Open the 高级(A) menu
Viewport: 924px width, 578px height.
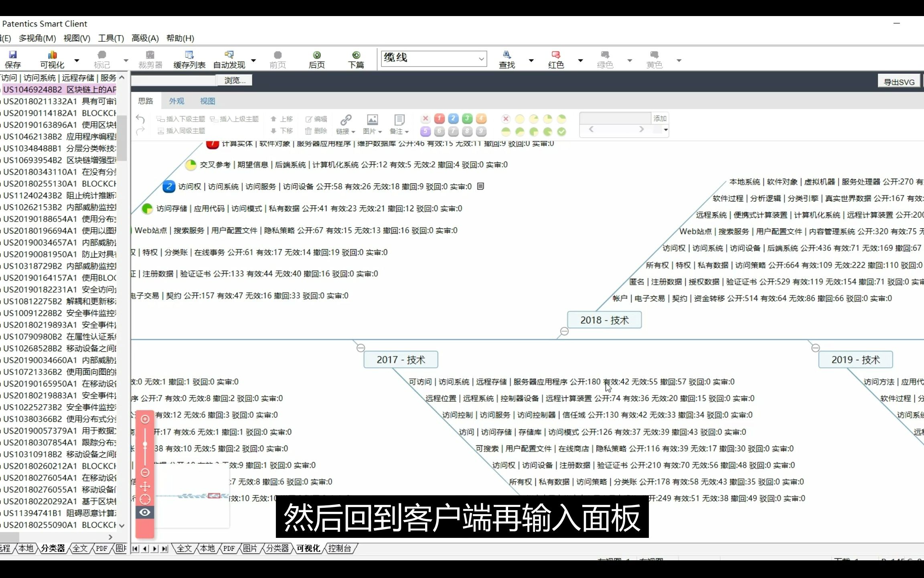pyautogui.click(x=145, y=38)
